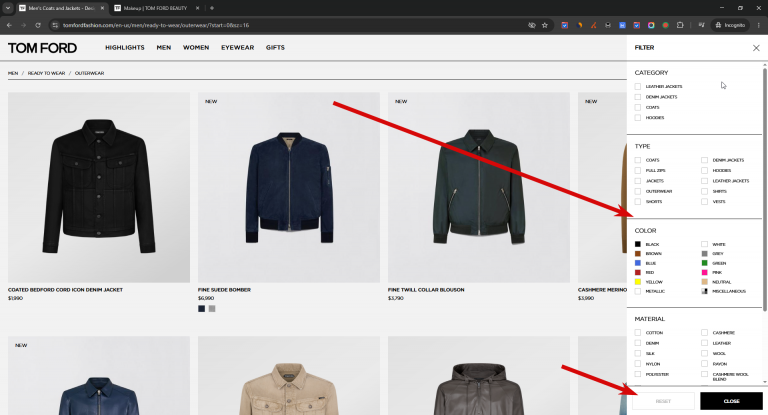Screen dimensions: 768x415
Task: Pick the Pink color swatch
Action: [x=704, y=272]
